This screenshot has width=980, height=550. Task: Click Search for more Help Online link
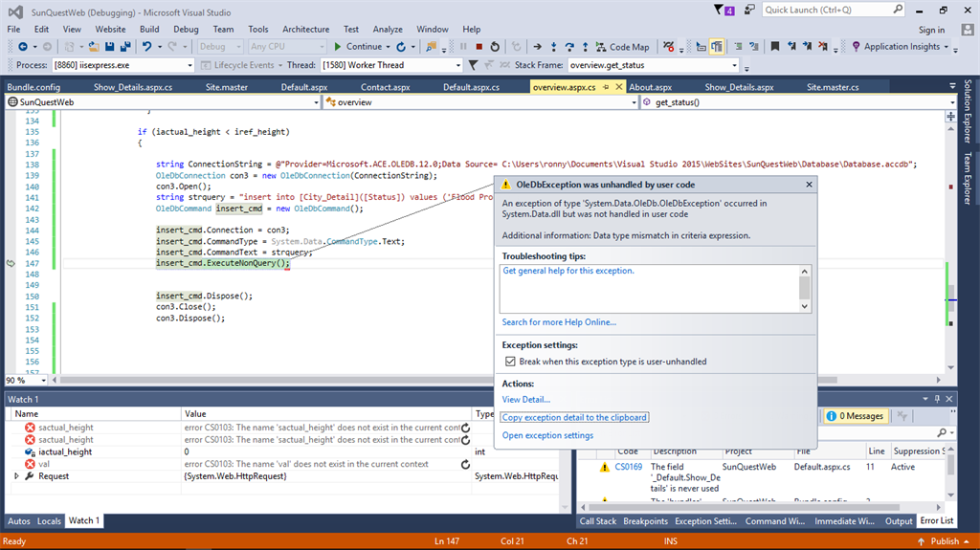pyautogui.click(x=559, y=322)
